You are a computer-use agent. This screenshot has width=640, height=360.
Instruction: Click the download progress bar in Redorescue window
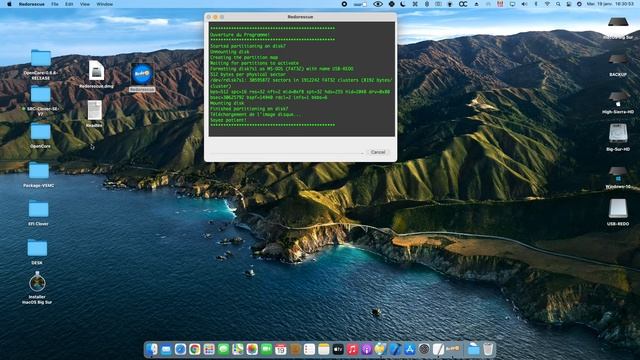coord(286,153)
